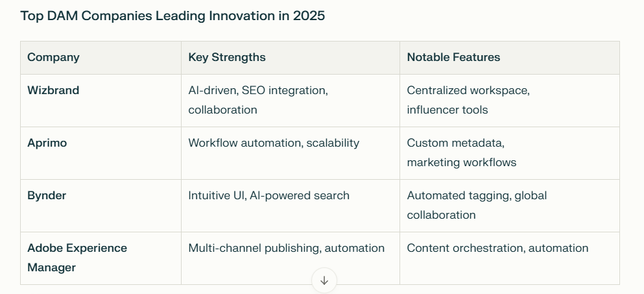Select the Aprimo company cell
This screenshot has width=644, height=294.
click(101, 153)
